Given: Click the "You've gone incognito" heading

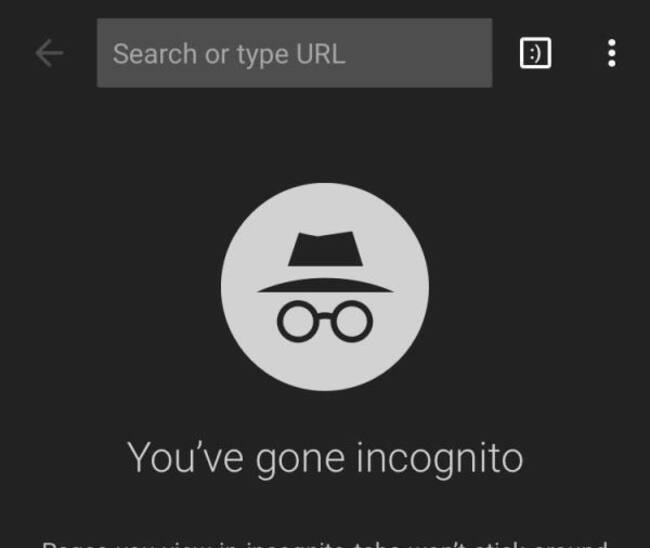Looking at the screenshot, I should [x=325, y=457].
